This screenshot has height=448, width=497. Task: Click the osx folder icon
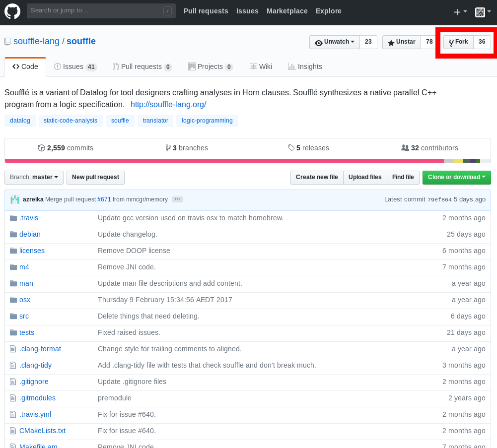coord(13,300)
